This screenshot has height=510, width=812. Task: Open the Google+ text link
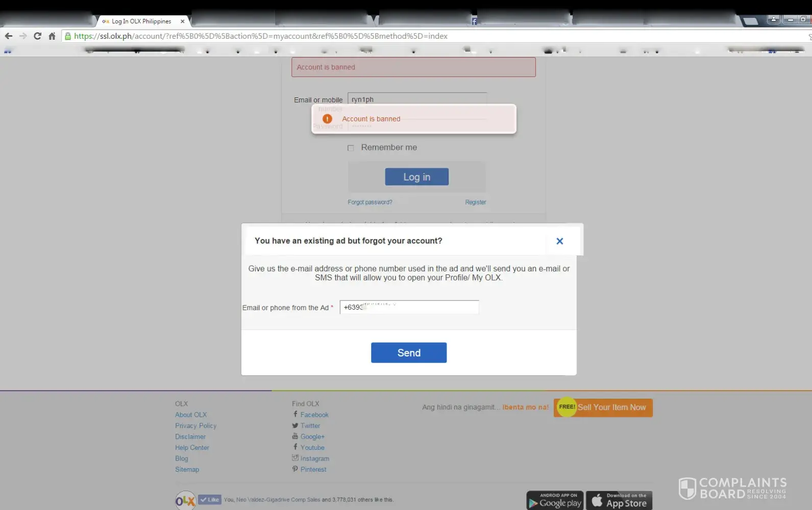coord(312,437)
